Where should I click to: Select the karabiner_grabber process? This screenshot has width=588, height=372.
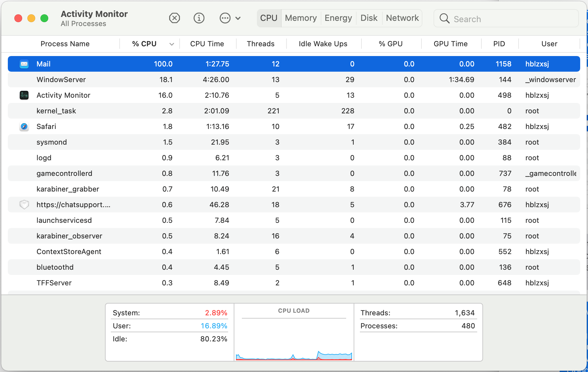(68, 189)
